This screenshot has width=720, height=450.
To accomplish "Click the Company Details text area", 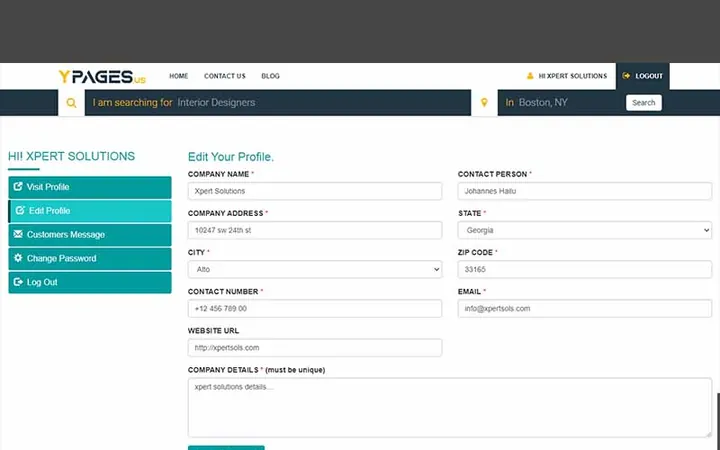I will click(450, 408).
